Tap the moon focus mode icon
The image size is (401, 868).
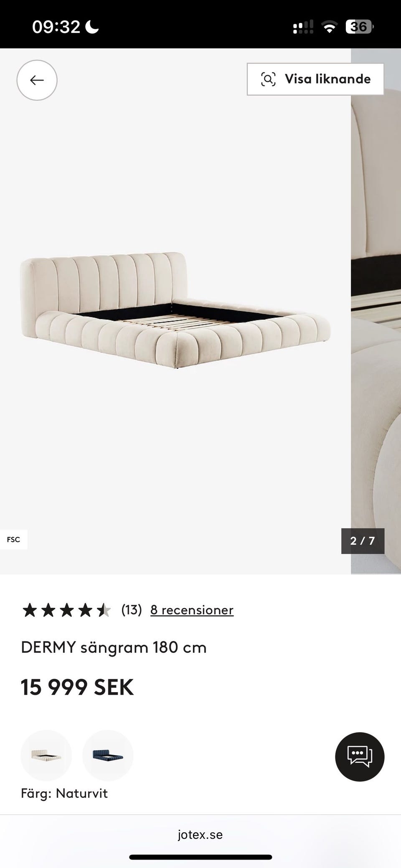92,27
